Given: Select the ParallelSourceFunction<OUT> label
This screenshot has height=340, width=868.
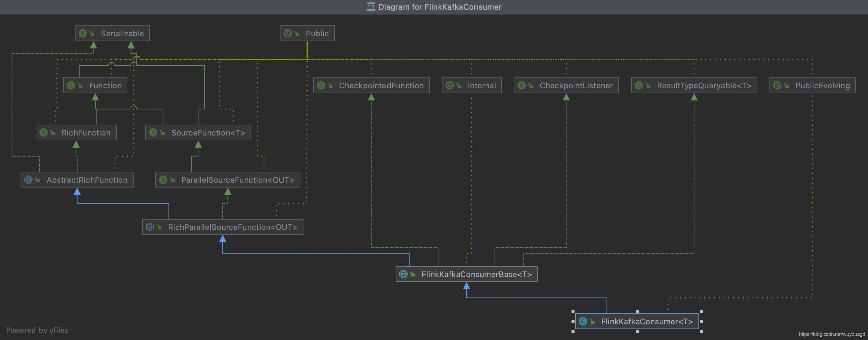Looking at the screenshot, I should pos(238,180).
